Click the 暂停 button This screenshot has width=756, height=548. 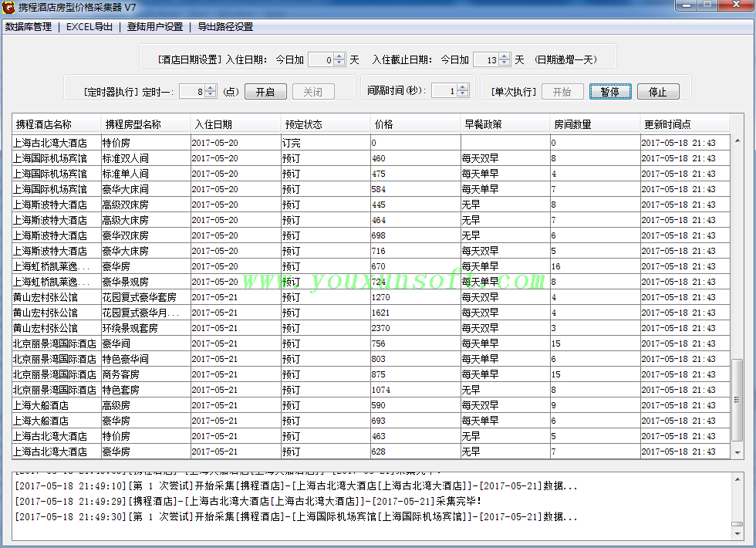coord(610,92)
